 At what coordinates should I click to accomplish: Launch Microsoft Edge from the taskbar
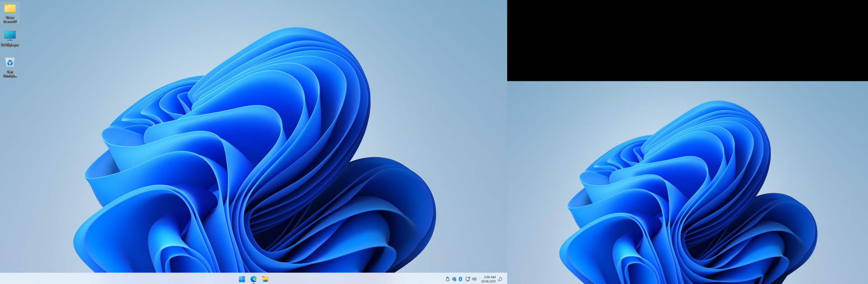coord(254,279)
